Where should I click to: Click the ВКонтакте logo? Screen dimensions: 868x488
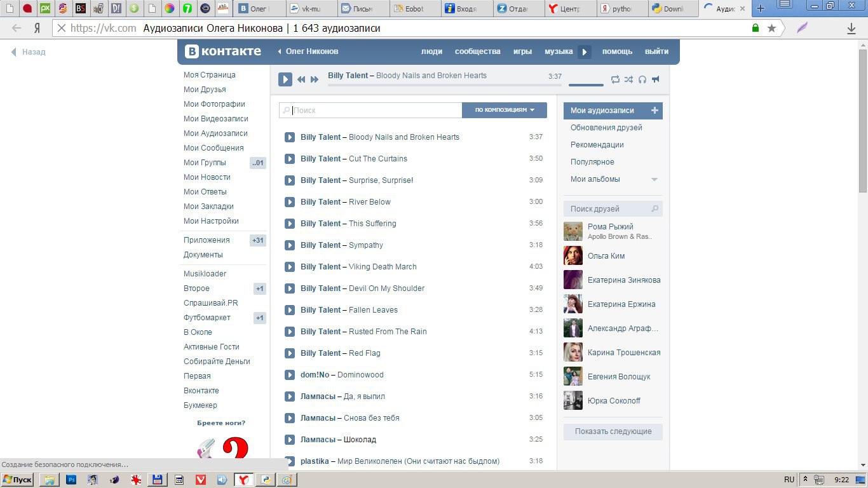click(223, 51)
